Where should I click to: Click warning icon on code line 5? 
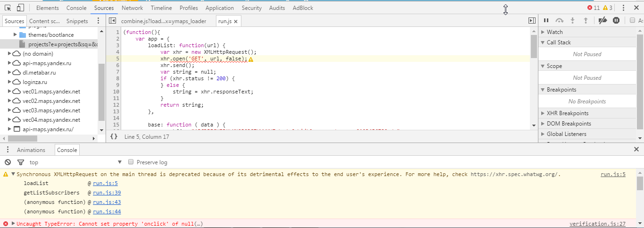coord(251,59)
